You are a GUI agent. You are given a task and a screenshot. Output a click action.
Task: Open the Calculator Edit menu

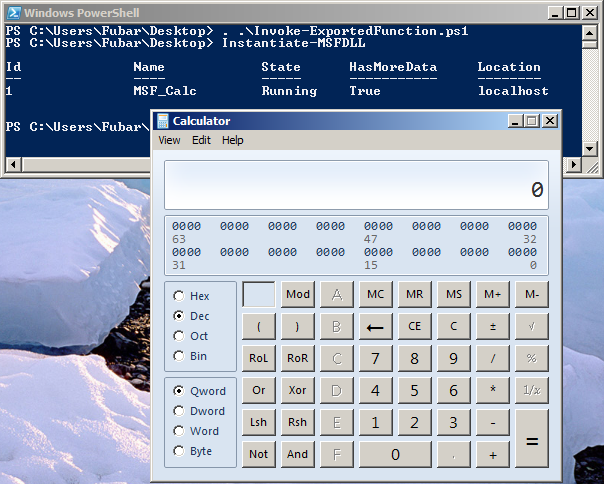coord(201,140)
